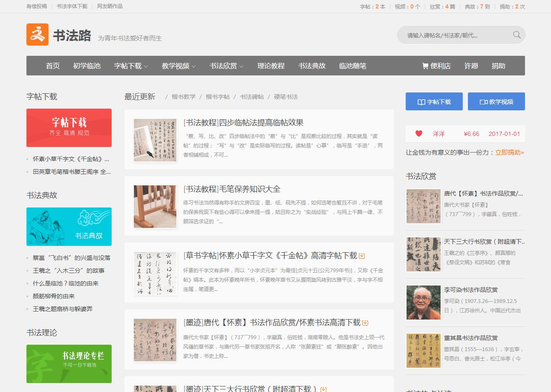This screenshot has height=392, width=551.
Task: Click the book icon in blue 字帖下载 button
Action: click(x=421, y=102)
